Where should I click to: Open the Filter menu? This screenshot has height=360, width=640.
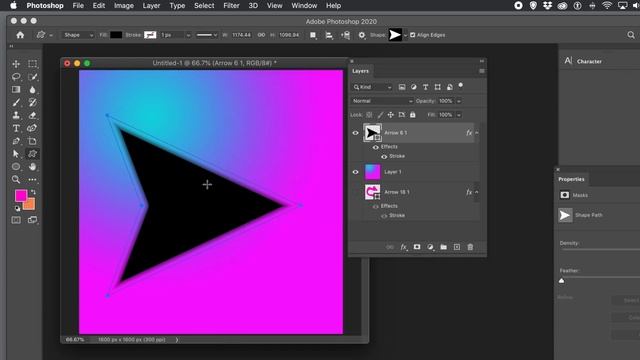tap(231, 6)
